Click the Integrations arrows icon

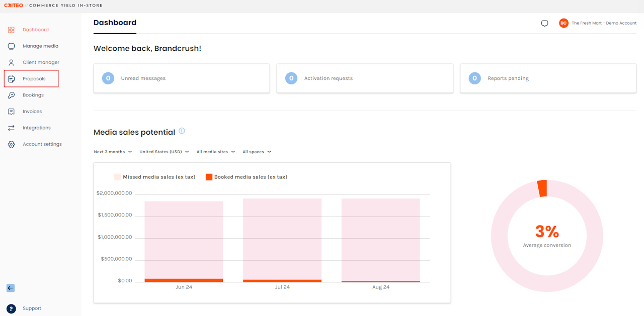pos(11,128)
